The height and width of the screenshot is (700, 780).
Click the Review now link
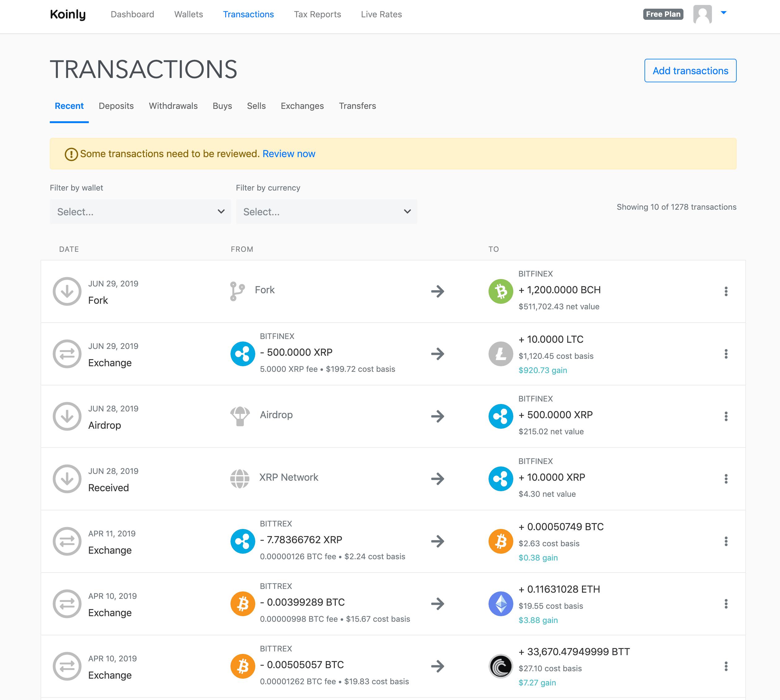point(288,154)
